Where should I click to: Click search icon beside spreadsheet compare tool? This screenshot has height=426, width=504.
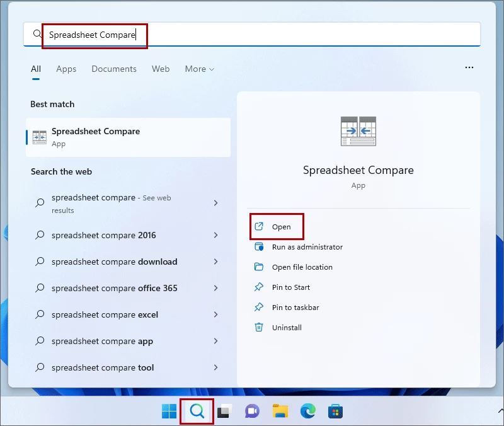tap(40, 367)
